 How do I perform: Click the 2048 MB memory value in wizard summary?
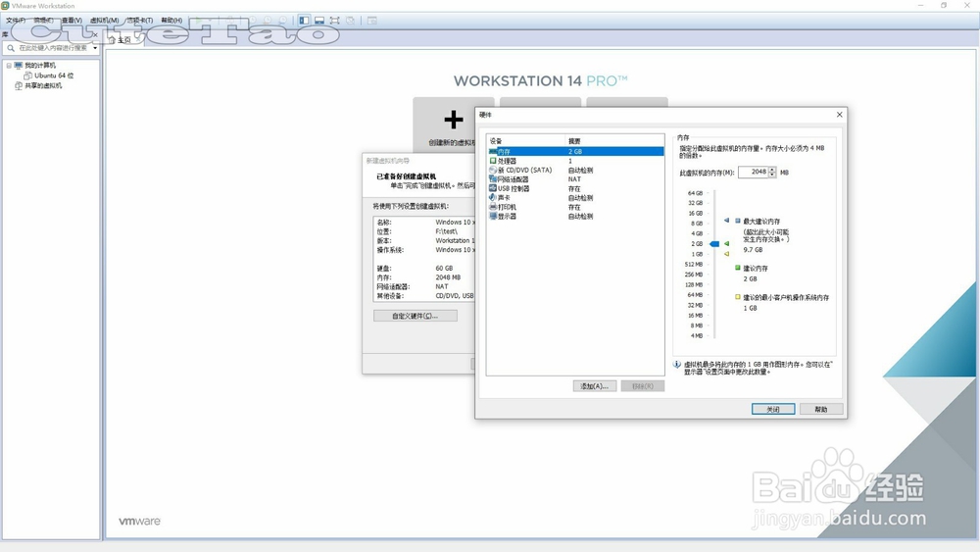point(448,277)
